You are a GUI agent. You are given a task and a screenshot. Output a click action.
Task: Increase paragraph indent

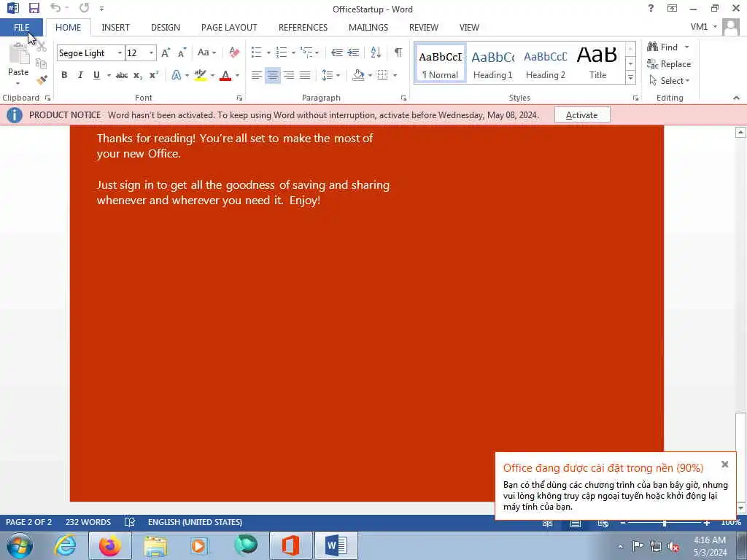[x=353, y=52]
